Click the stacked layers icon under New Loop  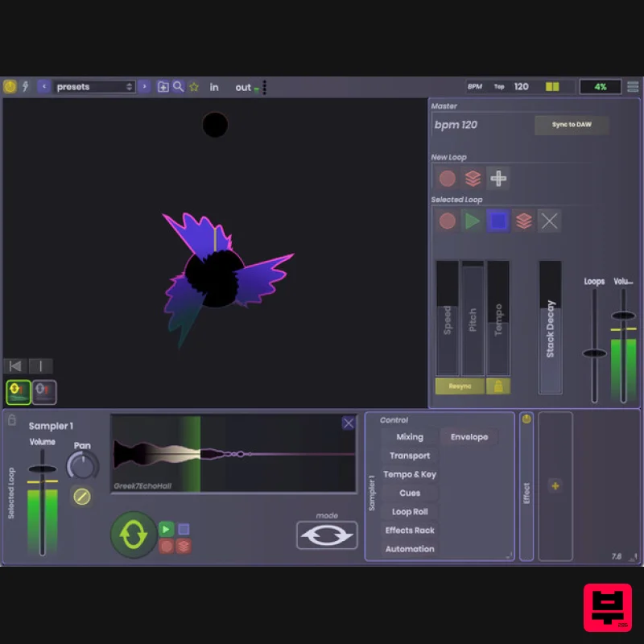point(473,179)
